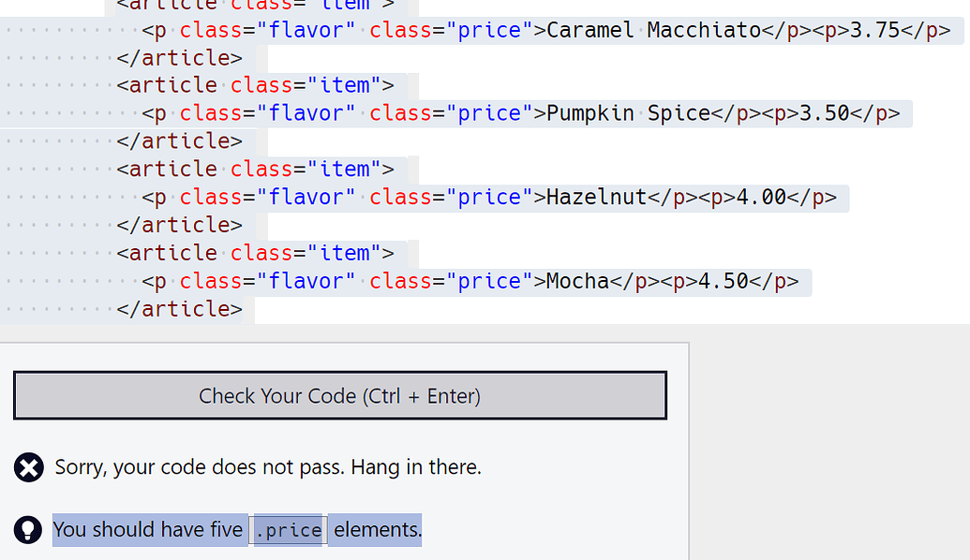Click article class="item" tag above Mocha line
This screenshot has width=970, height=560.
(255, 254)
